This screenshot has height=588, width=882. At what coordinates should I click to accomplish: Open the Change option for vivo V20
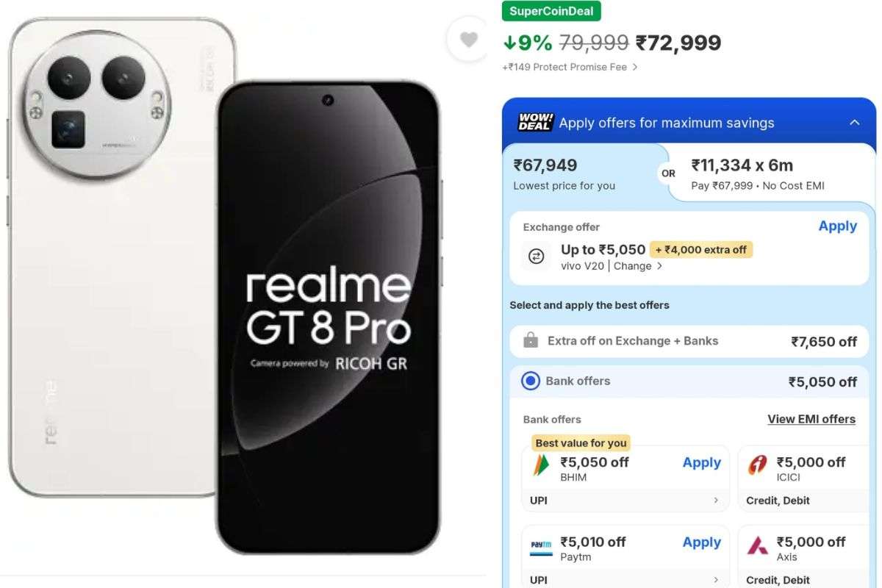pos(634,265)
